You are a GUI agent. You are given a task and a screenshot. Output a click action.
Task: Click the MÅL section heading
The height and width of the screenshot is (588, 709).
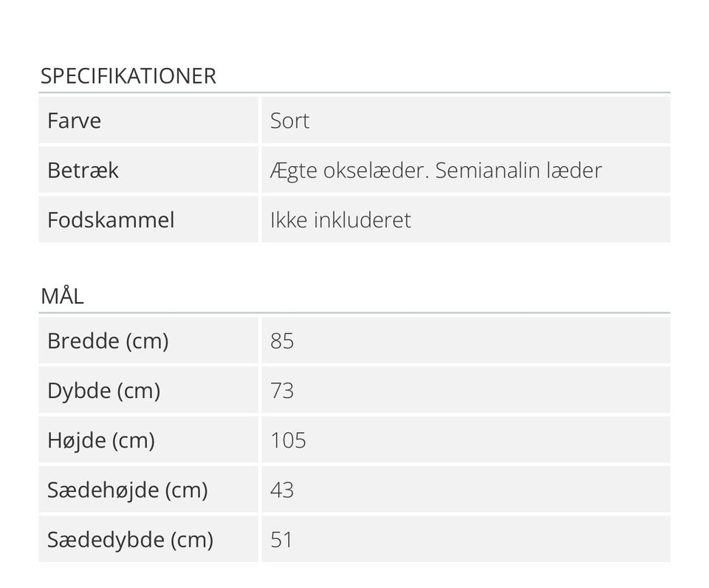coord(62,296)
